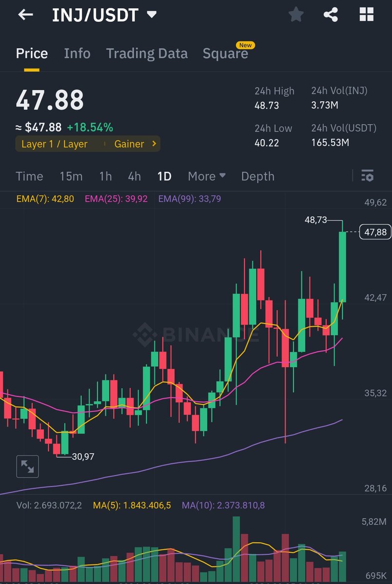Tap the share icon
392x584 pixels.
tap(331, 15)
